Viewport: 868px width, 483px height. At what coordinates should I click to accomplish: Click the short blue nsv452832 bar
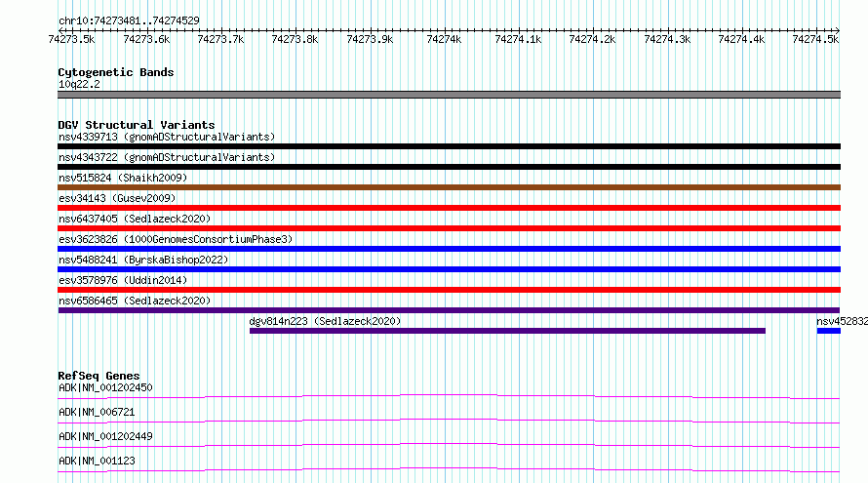click(829, 331)
